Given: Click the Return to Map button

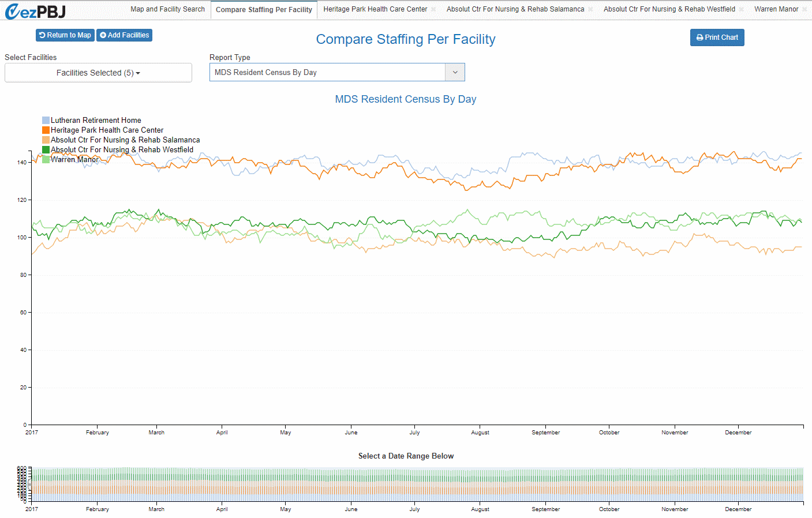Looking at the screenshot, I should (x=65, y=35).
